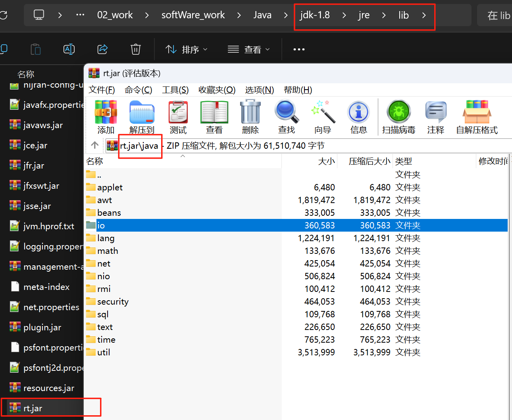This screenshot has height=420, width=512.
Task: Open the Options (选项) menu
Action: [x=260, y=90]
